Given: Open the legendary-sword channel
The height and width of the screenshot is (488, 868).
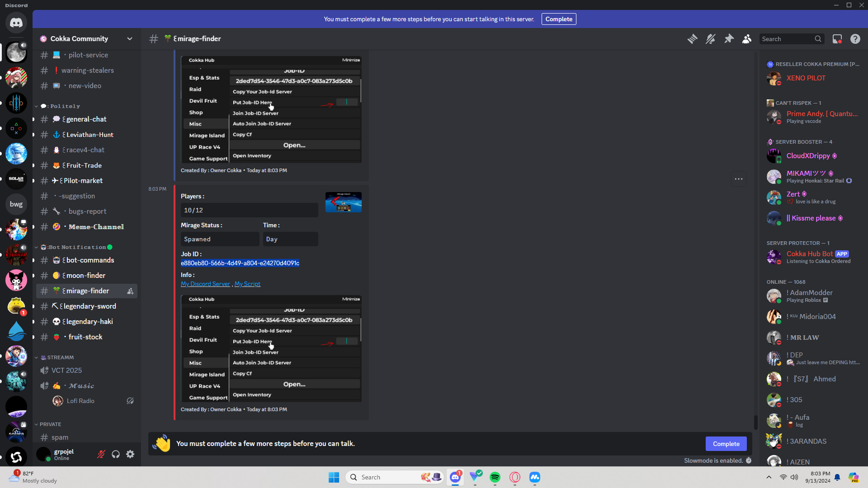Looking at the screenshot, I should click(x=87, y=306).
